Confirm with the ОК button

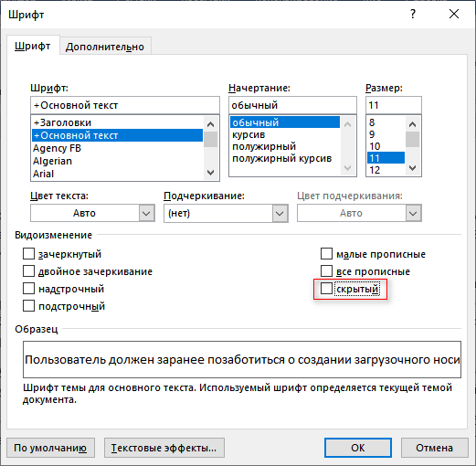(x=358, y=448)
